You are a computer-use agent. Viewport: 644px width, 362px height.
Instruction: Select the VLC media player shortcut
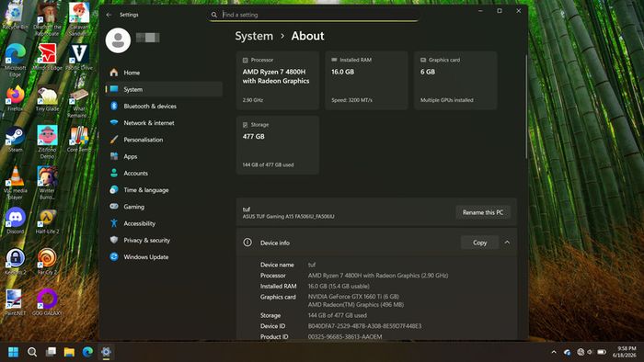(x=16, y=183)
